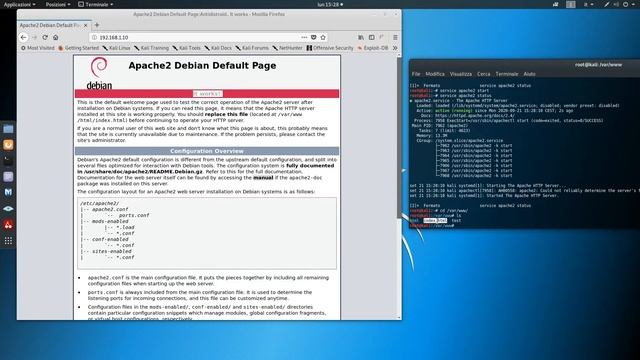The image size is (640, 360).
Task: Bookmark this page with star icon
Action: click(x=323, y=37)
